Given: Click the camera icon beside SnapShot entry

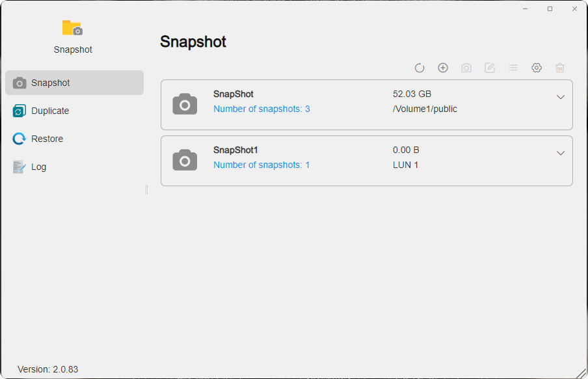Looking at the screenshot, I should (x=185, y=103).
